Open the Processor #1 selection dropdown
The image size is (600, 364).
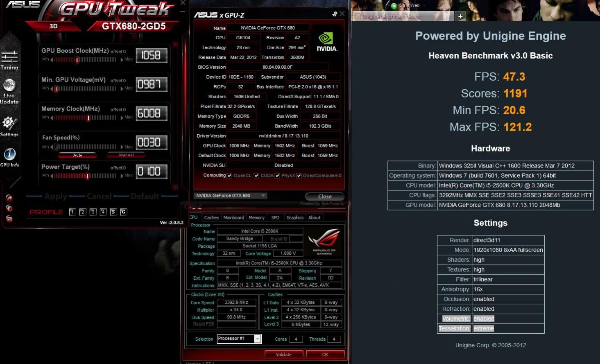(239, 339)
